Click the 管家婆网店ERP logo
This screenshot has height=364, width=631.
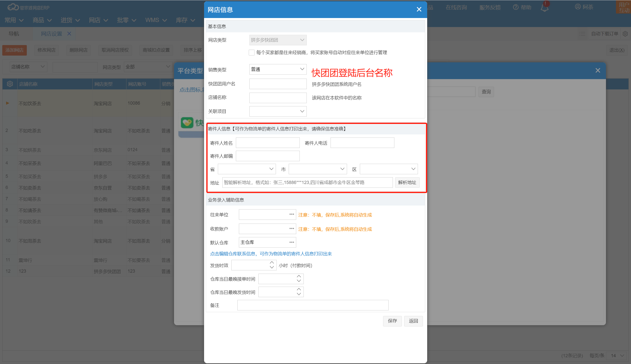tap(28, 8)
